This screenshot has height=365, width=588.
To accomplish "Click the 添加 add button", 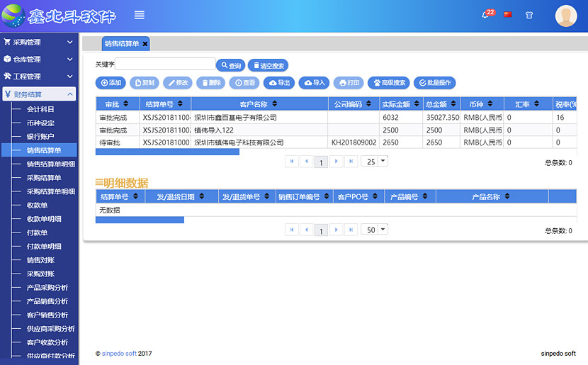I will tap(111, 83).
